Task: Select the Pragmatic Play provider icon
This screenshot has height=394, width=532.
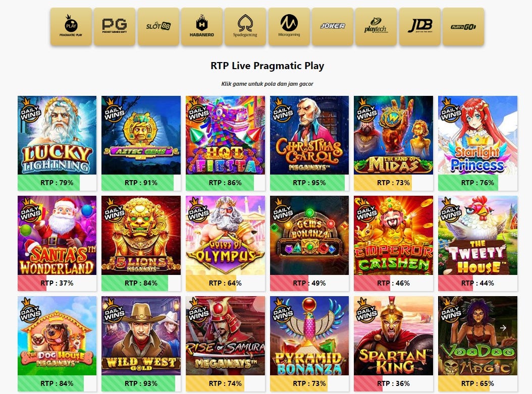Action: pyautogui.click(x=71, y=26)
